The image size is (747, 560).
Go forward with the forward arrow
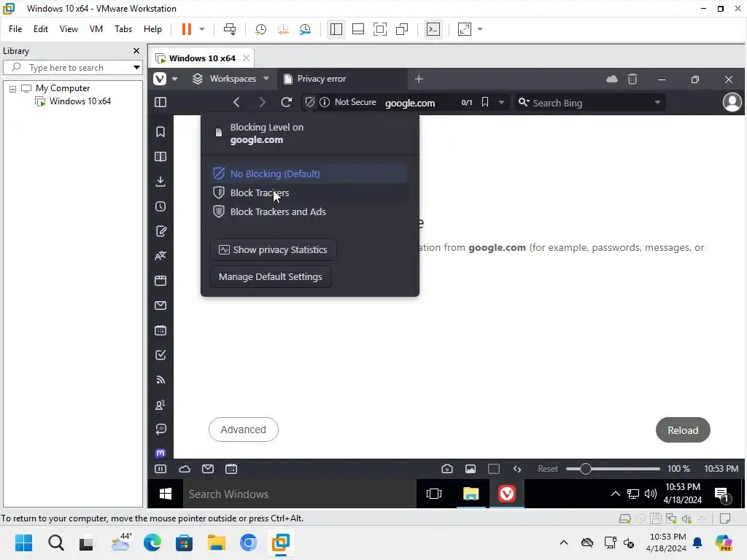pos(262,102)
